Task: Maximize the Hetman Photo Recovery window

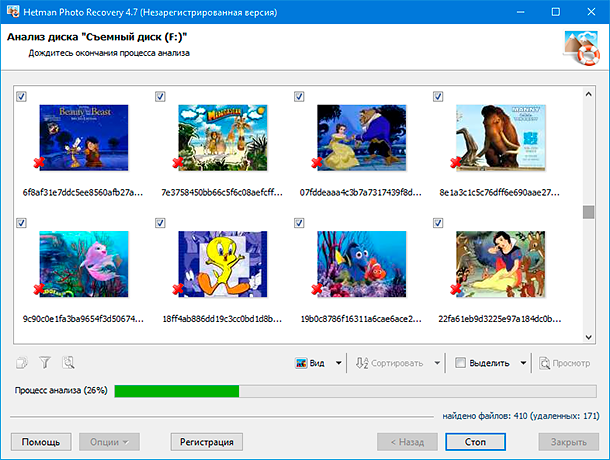Action: tap(556, 12)
